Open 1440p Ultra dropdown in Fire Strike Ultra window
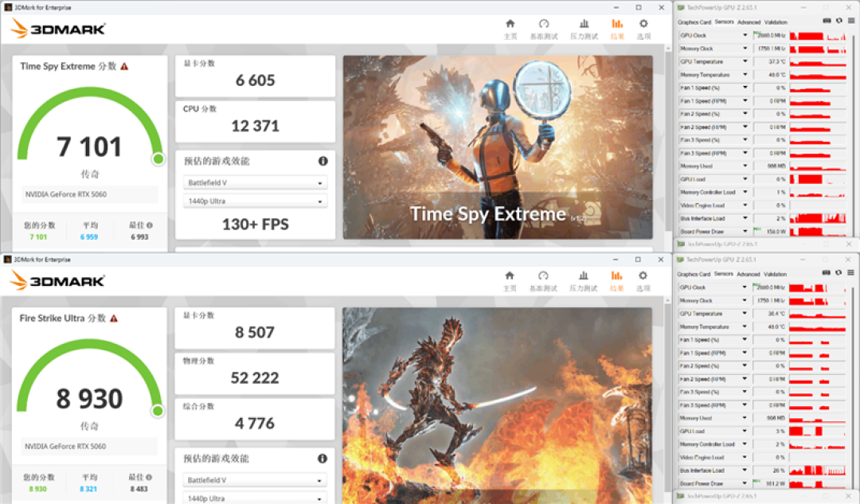Image resolution: width=860 pixels, height=504 pixels. click(255, 498)
